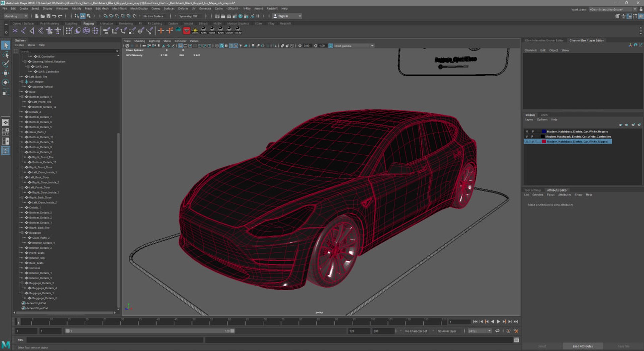Toggle visibility V of Helpers layer
The width and height of the screenshot is (644, 351).
click(527, 132)
